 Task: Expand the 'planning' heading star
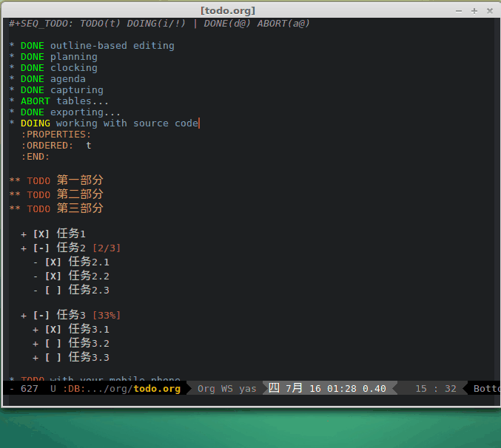coord(12,56)
